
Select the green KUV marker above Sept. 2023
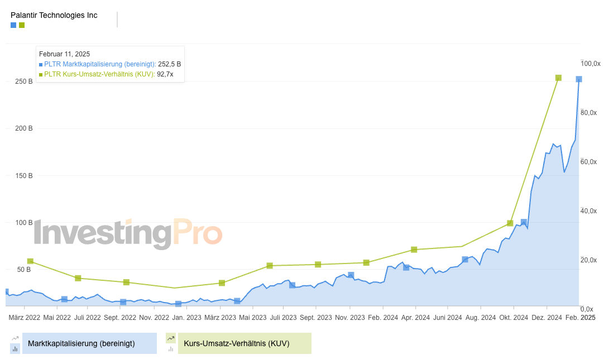tap(318, 265)
